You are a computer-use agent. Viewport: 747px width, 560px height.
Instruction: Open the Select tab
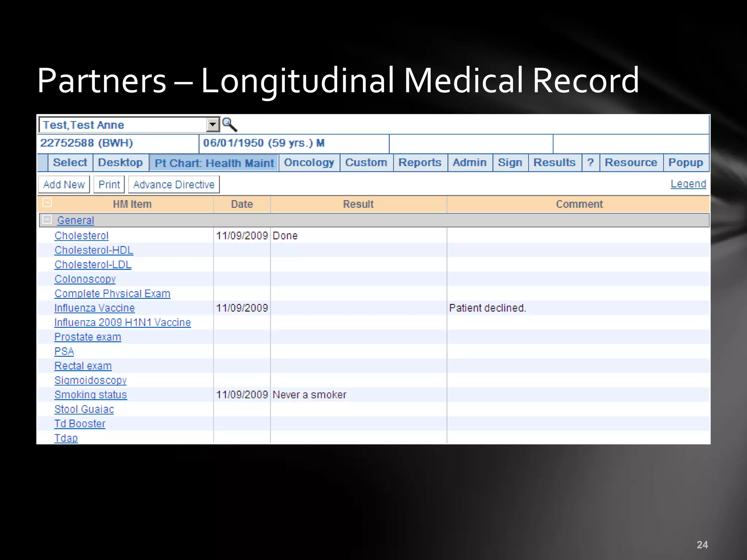70,163
